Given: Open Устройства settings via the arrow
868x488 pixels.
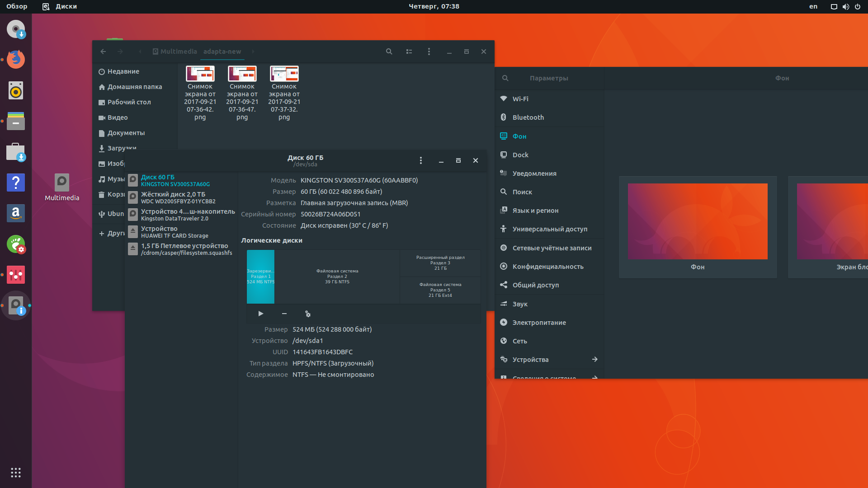Looking at the screenshot, I should pos(595,359).
